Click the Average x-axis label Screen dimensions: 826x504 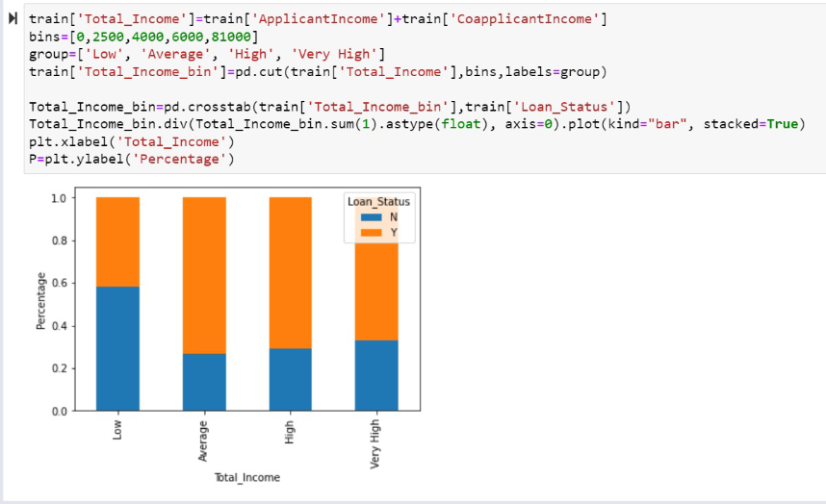tap(203, 441)
